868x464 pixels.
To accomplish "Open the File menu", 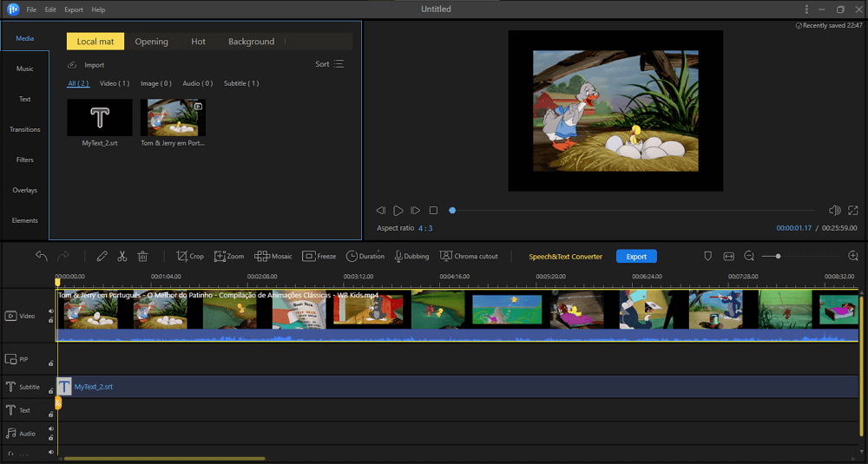I will click(31, 10).
